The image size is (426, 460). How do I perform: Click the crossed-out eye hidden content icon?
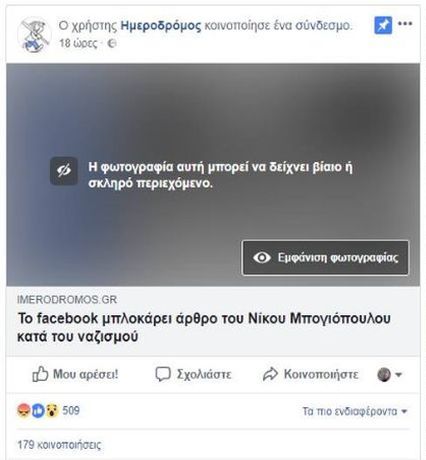point(64,171)
